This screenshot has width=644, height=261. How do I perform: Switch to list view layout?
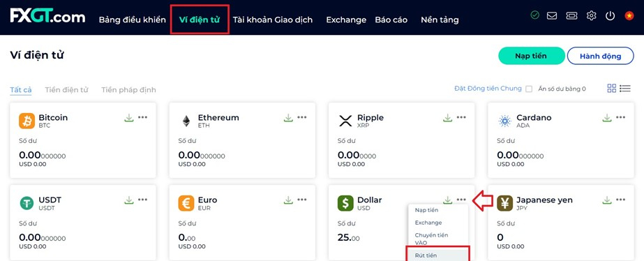coord(625,88)
